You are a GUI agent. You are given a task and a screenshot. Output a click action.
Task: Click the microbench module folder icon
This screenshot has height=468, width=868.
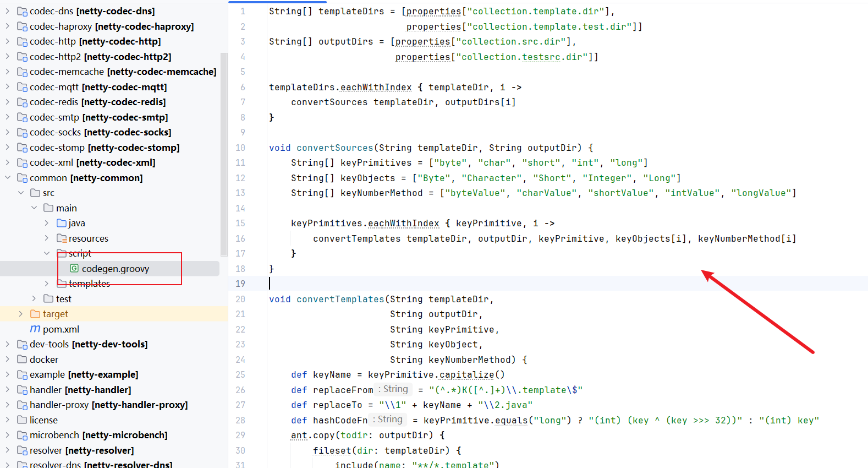pyautogui.click(x=22, y=435)
